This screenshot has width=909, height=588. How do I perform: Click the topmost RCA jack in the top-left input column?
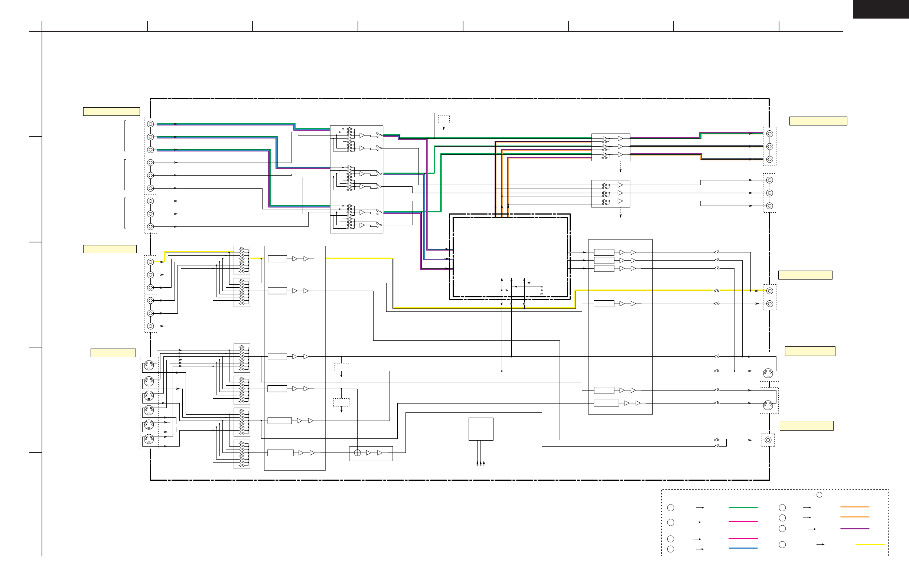150,124
